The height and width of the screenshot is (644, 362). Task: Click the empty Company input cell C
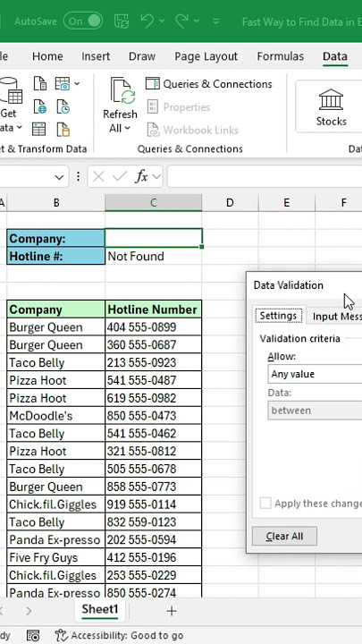pos(154,238)
